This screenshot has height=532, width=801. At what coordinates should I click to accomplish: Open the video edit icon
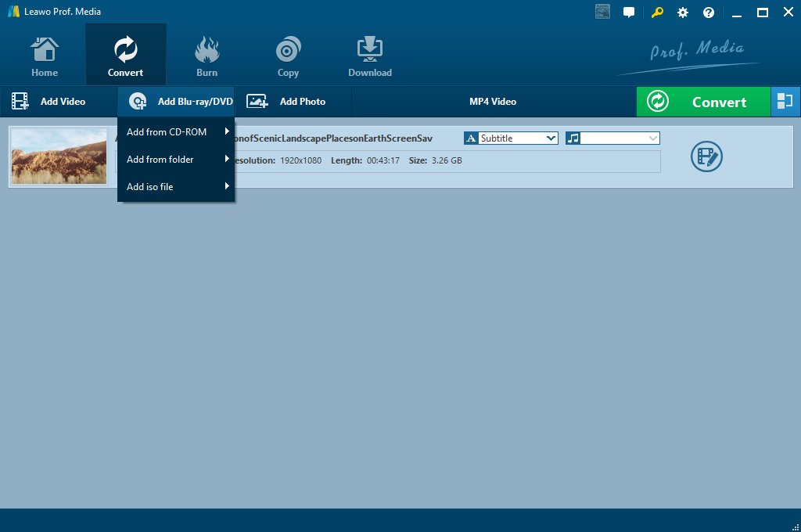pos(706,156)
